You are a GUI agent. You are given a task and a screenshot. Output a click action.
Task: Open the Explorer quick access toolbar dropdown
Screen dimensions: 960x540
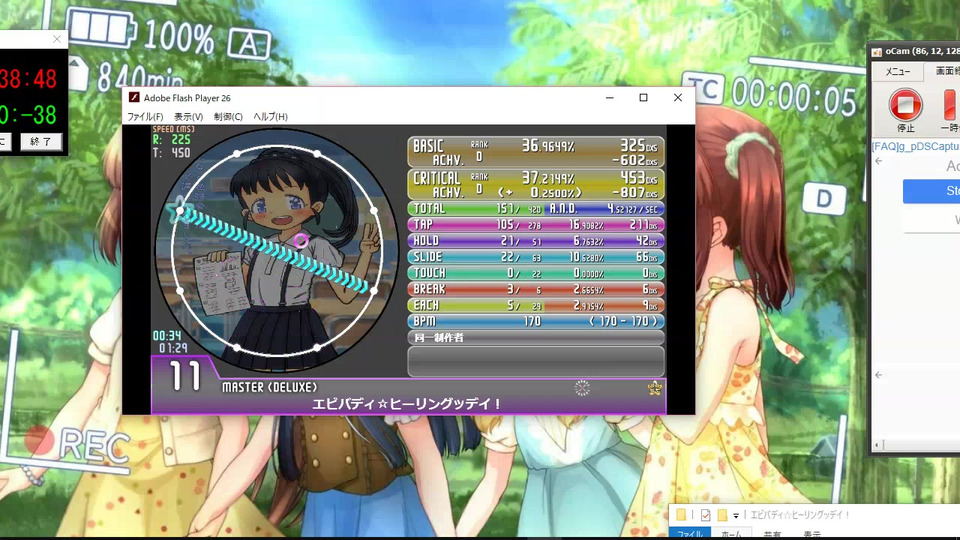[x=735, y=516]
